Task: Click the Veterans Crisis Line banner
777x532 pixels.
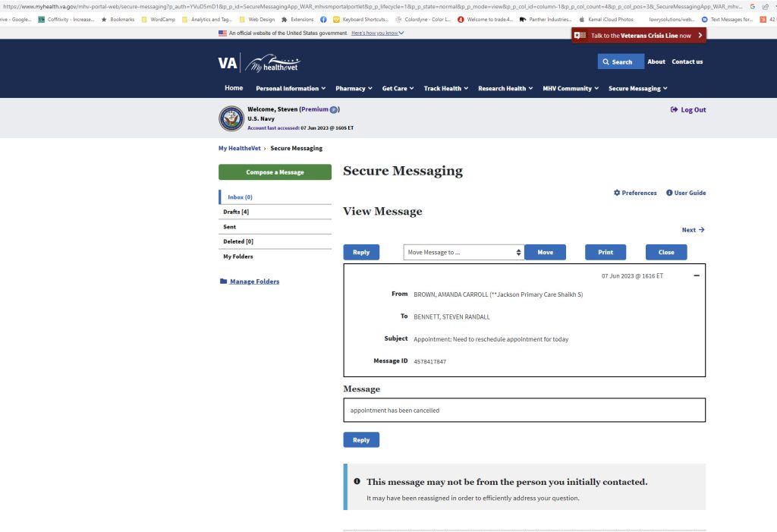Action: point(638,36)
